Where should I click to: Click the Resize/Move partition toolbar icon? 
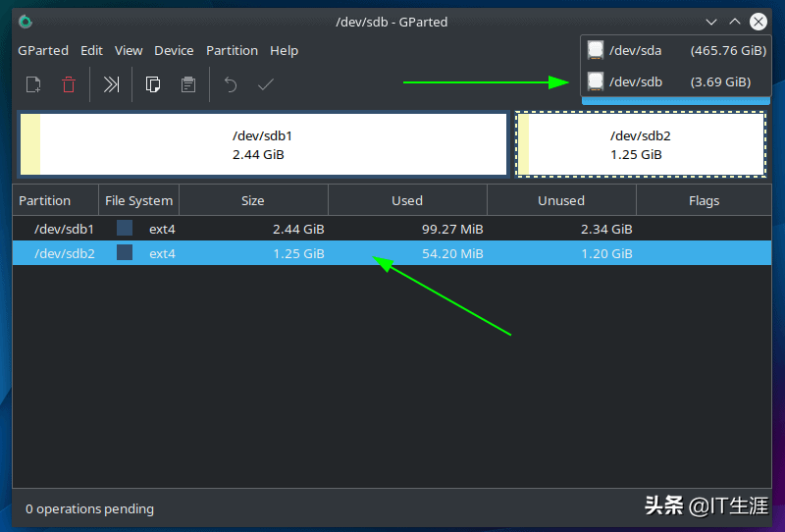coord(112,85)
